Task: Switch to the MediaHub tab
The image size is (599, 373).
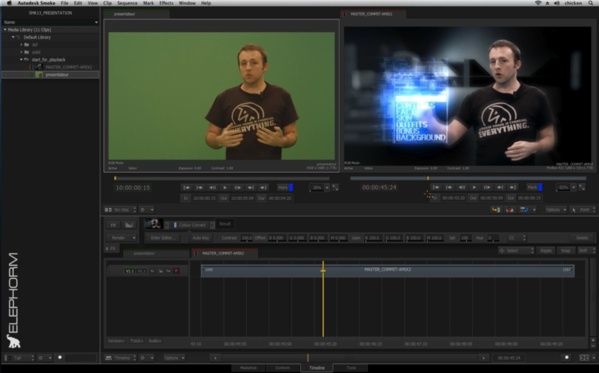Action: pos(248,368)
